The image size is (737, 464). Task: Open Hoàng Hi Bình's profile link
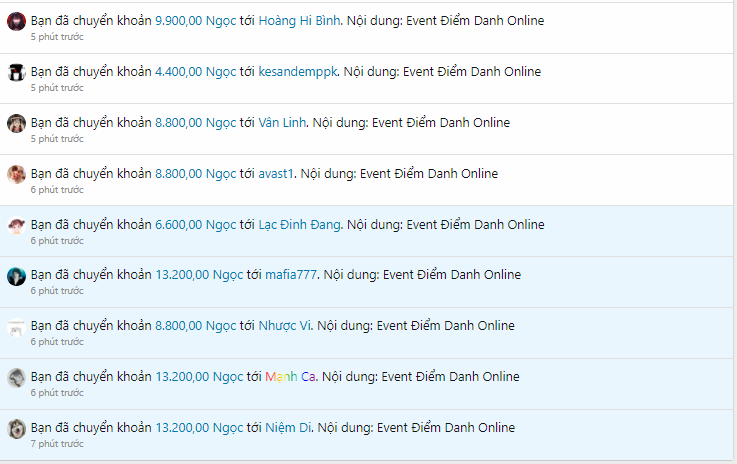click(299, 20)
